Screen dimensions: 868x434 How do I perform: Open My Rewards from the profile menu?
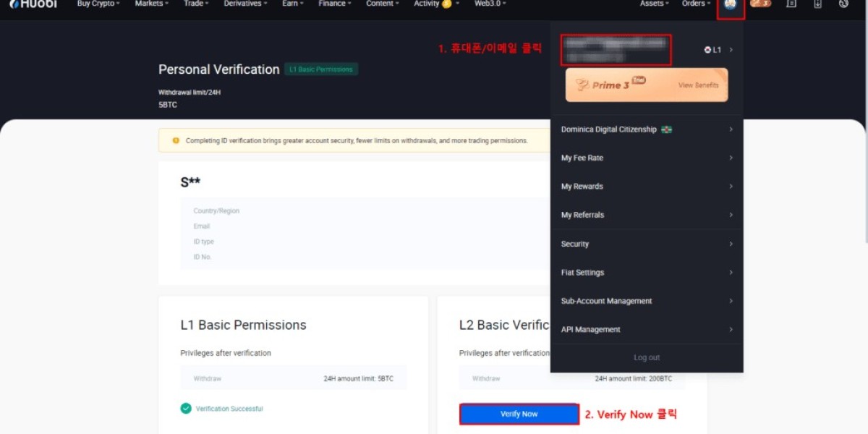click(x=647, y=187)
